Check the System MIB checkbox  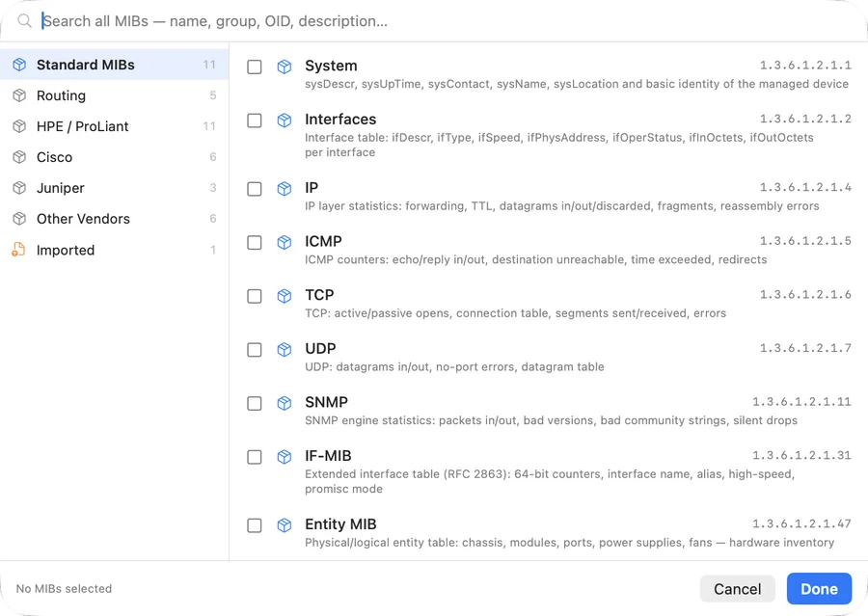(255, 67)
